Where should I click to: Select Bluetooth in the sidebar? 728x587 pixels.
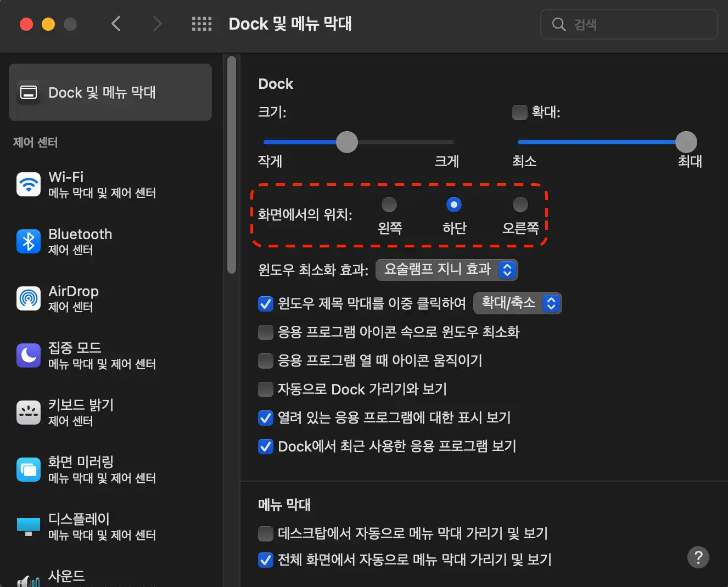(x=80, y=241)
